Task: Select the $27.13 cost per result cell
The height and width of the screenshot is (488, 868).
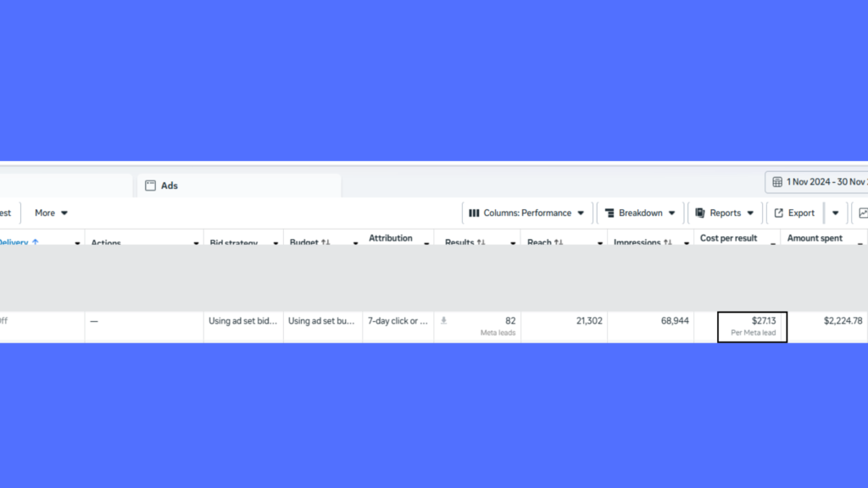Action: click(x=752, y=326)
